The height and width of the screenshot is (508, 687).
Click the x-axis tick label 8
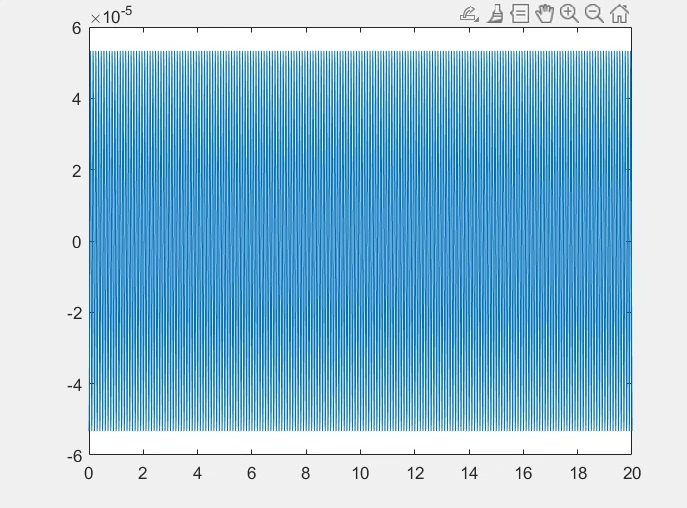[306, 473]
